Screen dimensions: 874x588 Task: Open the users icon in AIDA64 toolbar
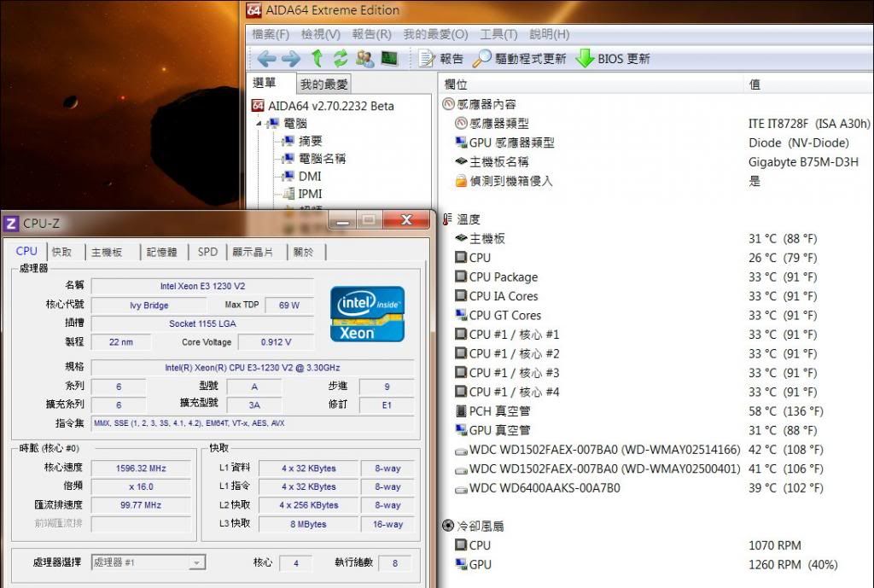click(x=365, y=59)
